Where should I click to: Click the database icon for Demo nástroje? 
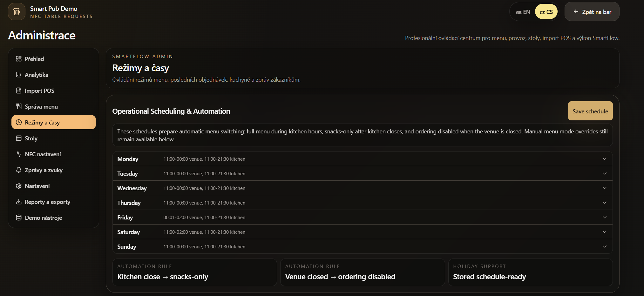point(19,218)
